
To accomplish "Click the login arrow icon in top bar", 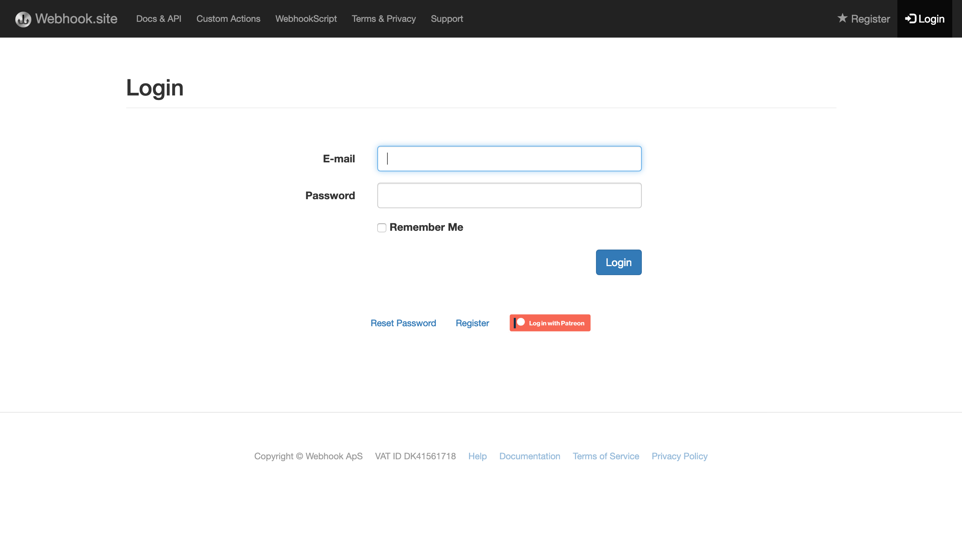I will coord(911,18).
